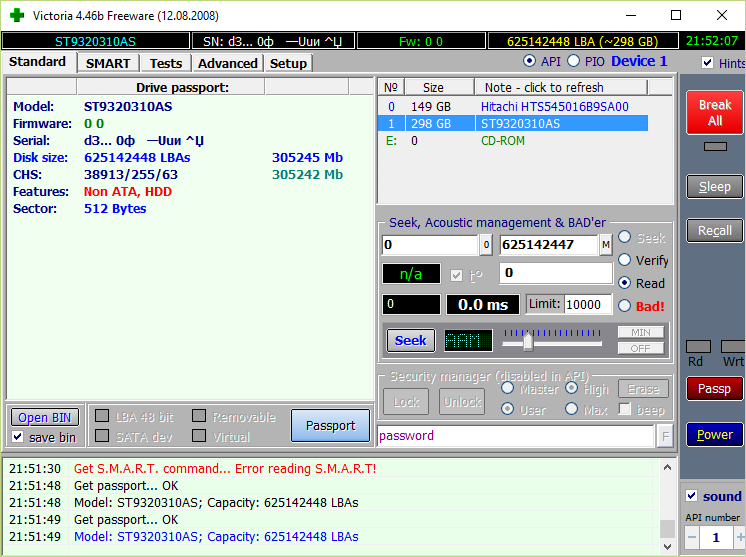Select Hitachi HTS545016B9SA00 drive in list
Screen dimensions: 746x557
[554, 106]
